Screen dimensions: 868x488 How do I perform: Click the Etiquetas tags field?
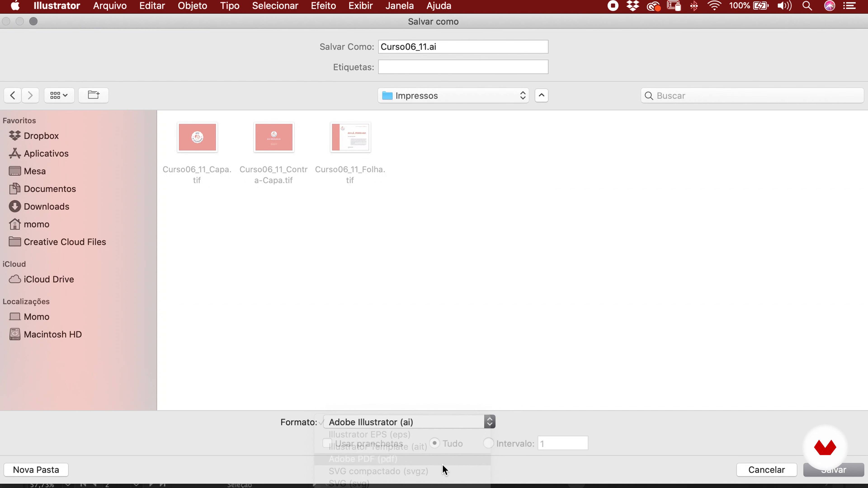coord(463,67)
